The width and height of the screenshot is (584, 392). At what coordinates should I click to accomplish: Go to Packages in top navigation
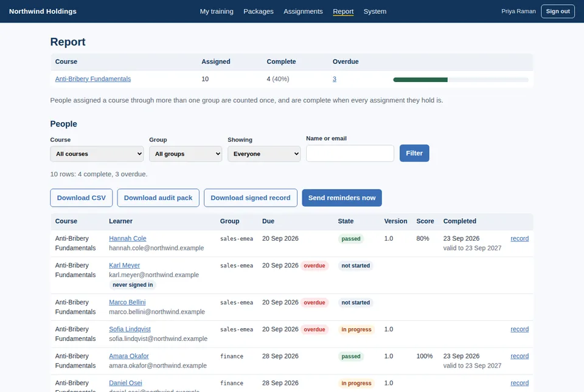click(258, 12)
